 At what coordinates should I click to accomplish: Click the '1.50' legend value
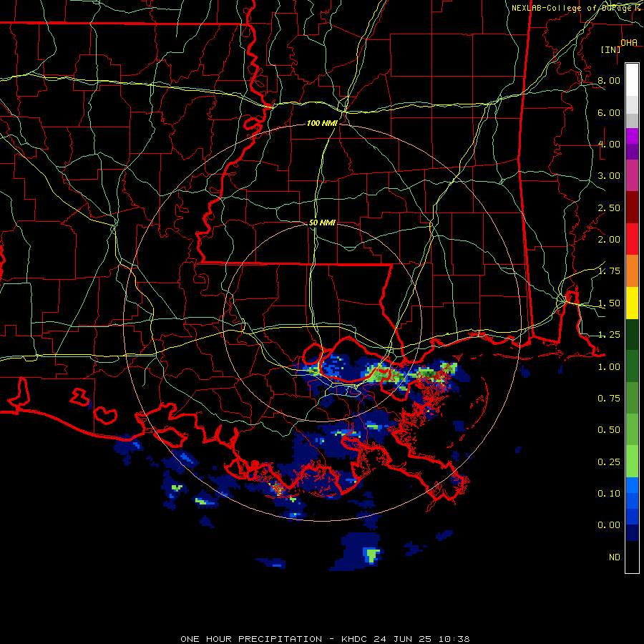tap(609, 303)
